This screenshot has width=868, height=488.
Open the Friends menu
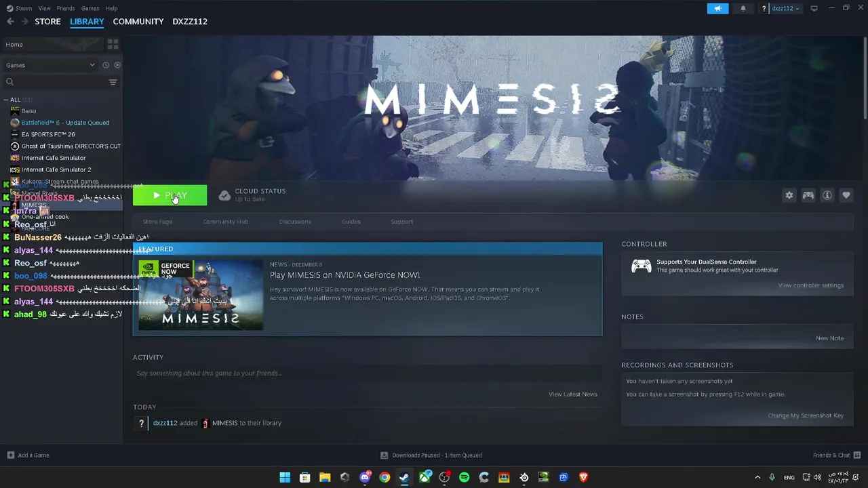pyautogui.click(x=66, y=8)
